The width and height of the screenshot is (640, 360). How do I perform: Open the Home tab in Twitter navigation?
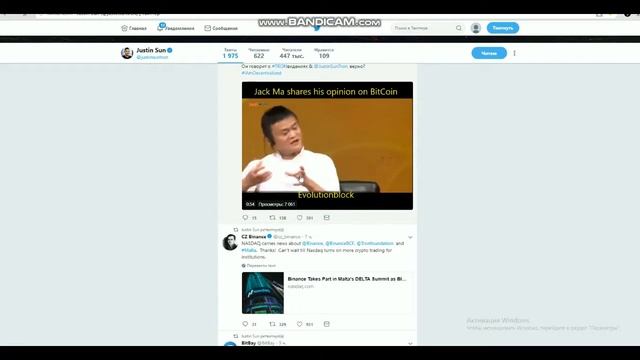click(134, 28)
